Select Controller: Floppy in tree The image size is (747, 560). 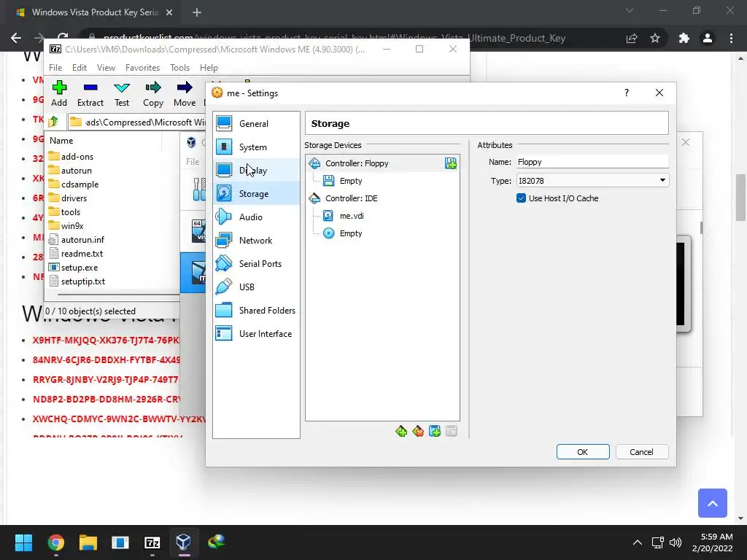382,163
